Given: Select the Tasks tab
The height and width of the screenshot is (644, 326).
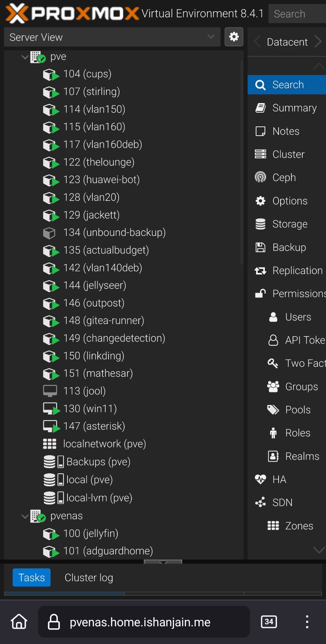Looking at the screenshot, I should pyautogui.click(x=31, y=578).
